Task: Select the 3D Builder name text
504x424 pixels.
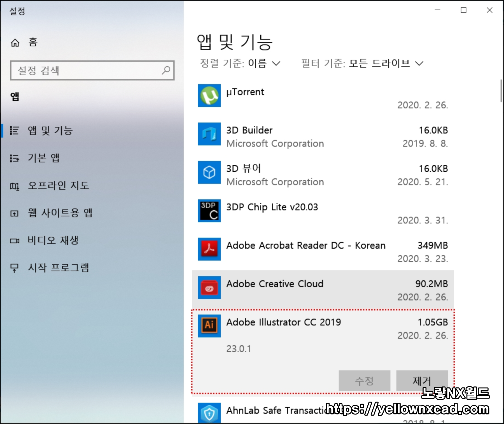Action: [249, 130]
